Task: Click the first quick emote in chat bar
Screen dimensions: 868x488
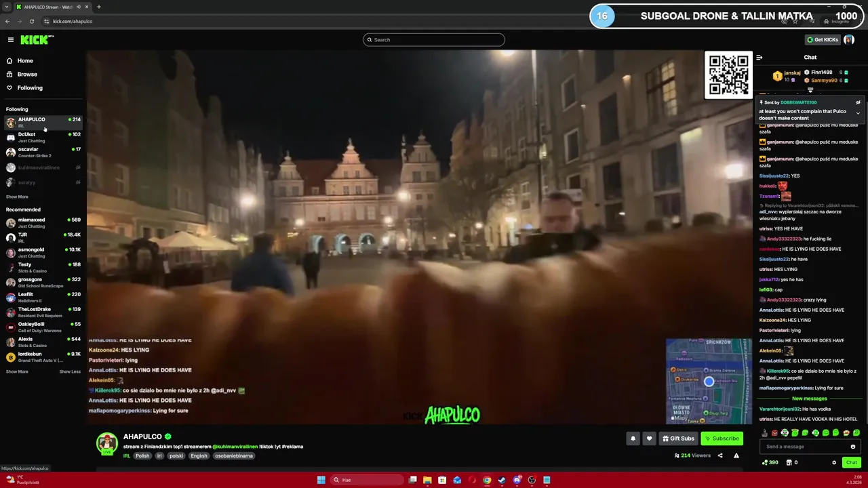Action: coord(764,432)
